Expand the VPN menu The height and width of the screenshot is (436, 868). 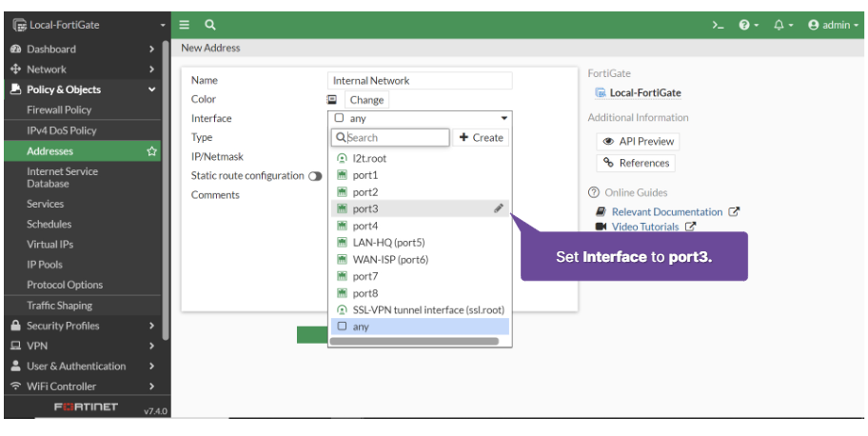tap(83, 346)
